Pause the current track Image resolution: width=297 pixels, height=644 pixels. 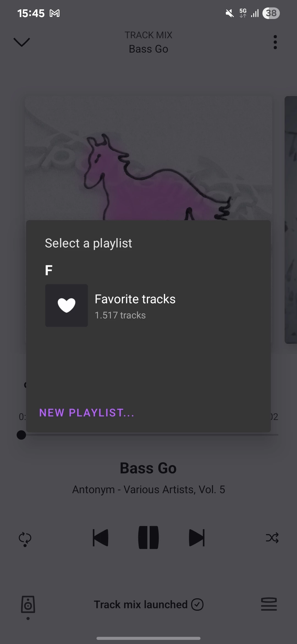(x=148, y=537)
